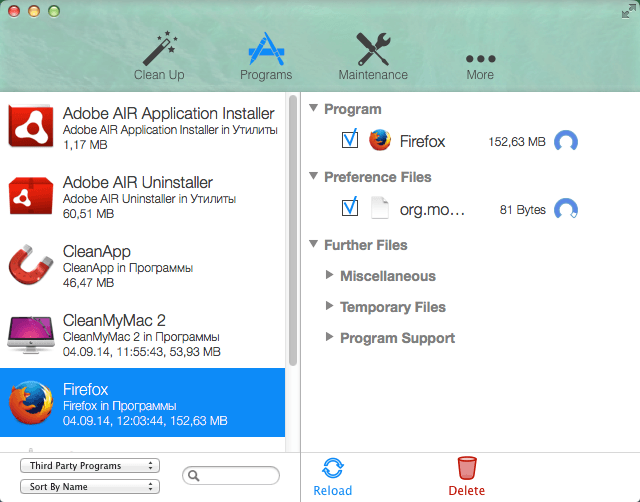Click the 'CleanApp in Программы' subtitle
This screenshot has width=640, height=502.
point(128,268)
